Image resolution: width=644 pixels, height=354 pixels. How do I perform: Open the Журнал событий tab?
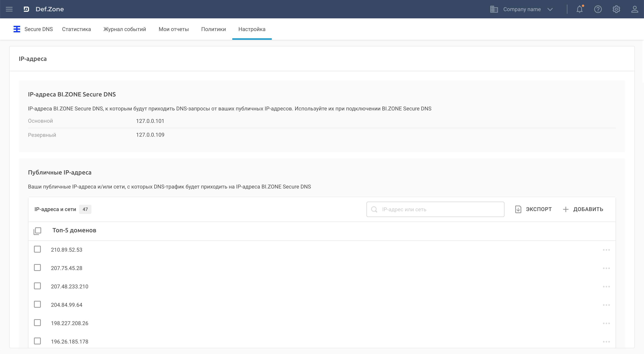pyautogui.click(x=125, y=29)
